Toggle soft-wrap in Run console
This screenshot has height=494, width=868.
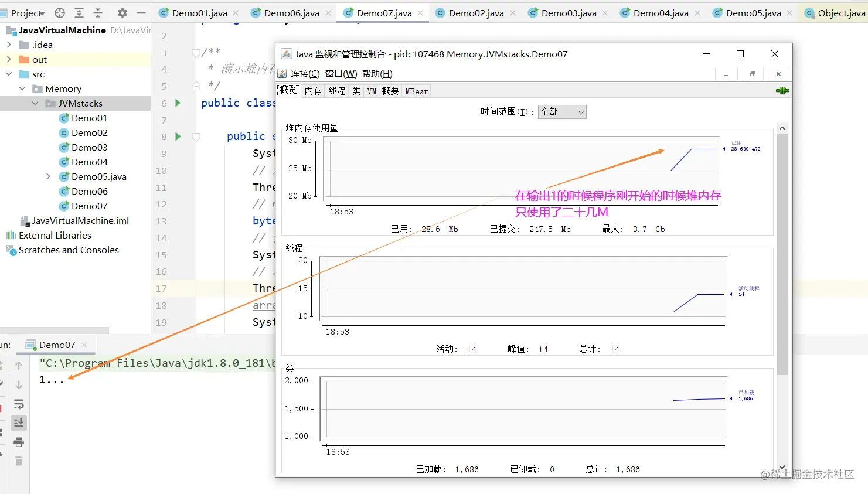[x=19, y=404]
